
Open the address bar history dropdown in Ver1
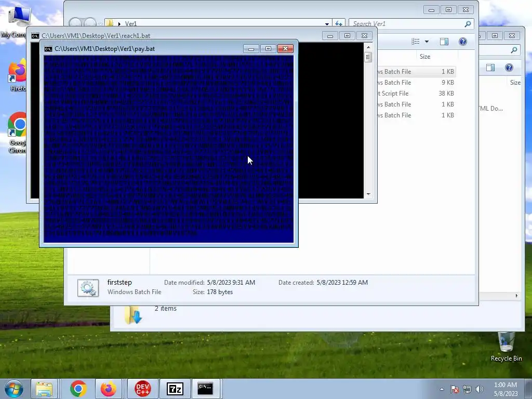coord(327,24)
